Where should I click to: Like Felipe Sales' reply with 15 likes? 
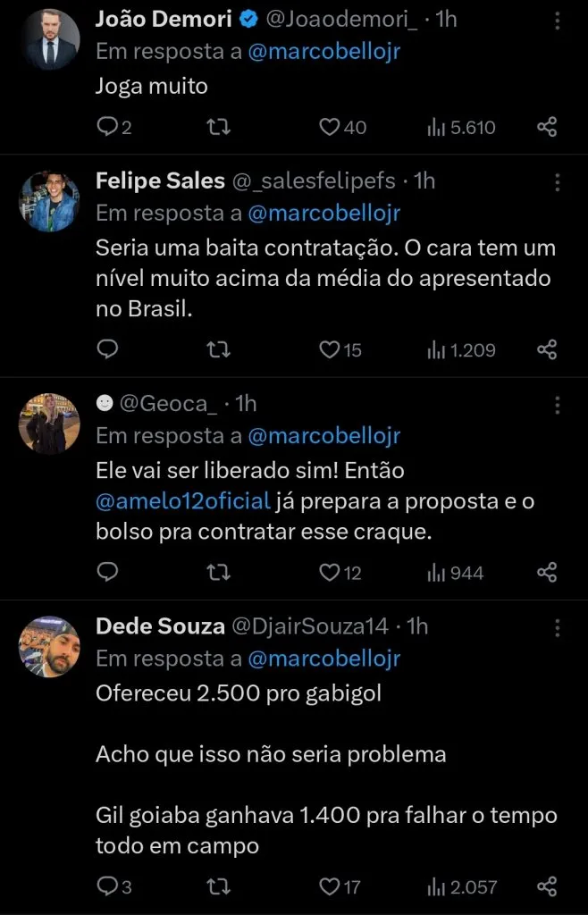pyautogui.click(x=327, y=350)
